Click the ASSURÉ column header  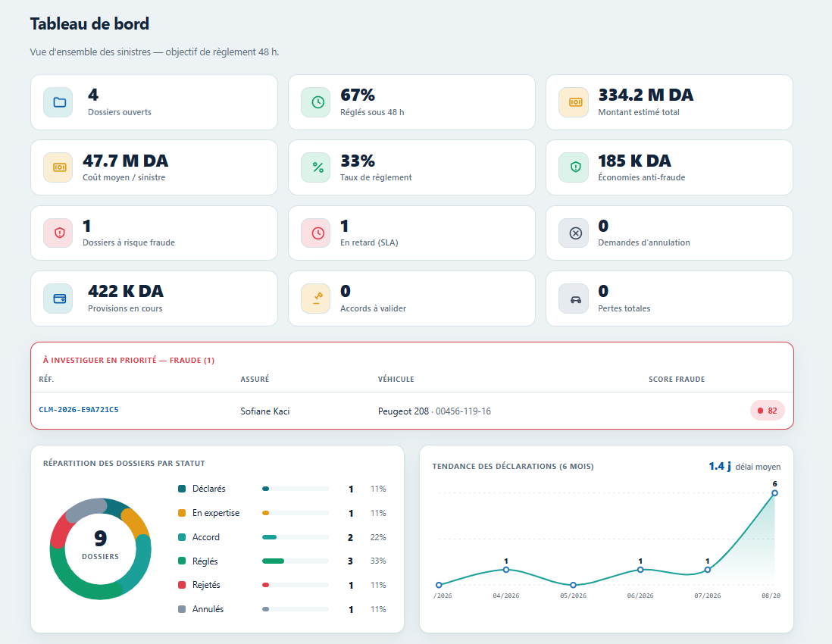[255, 380]
